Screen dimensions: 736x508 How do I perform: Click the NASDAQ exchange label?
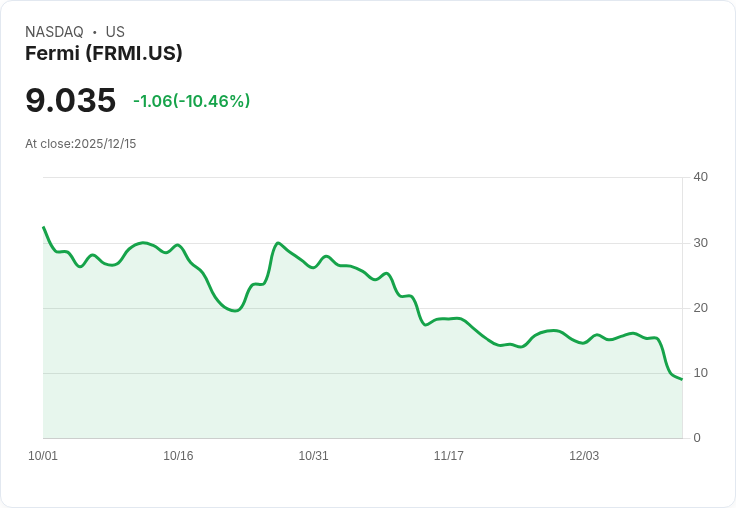coord(54,32)
